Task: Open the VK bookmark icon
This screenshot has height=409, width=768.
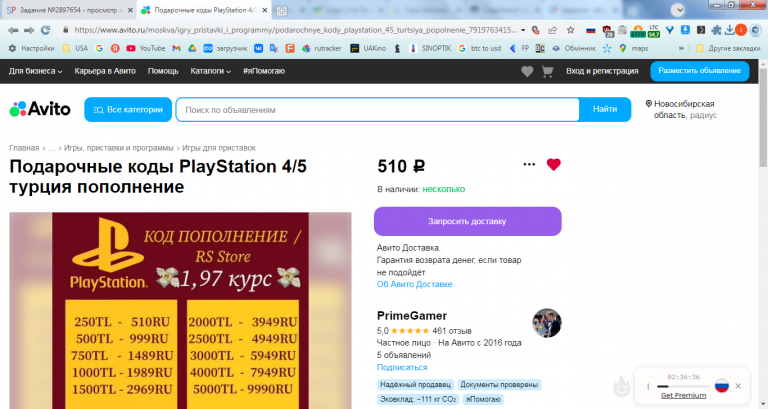Action: [x=258, y=48]
